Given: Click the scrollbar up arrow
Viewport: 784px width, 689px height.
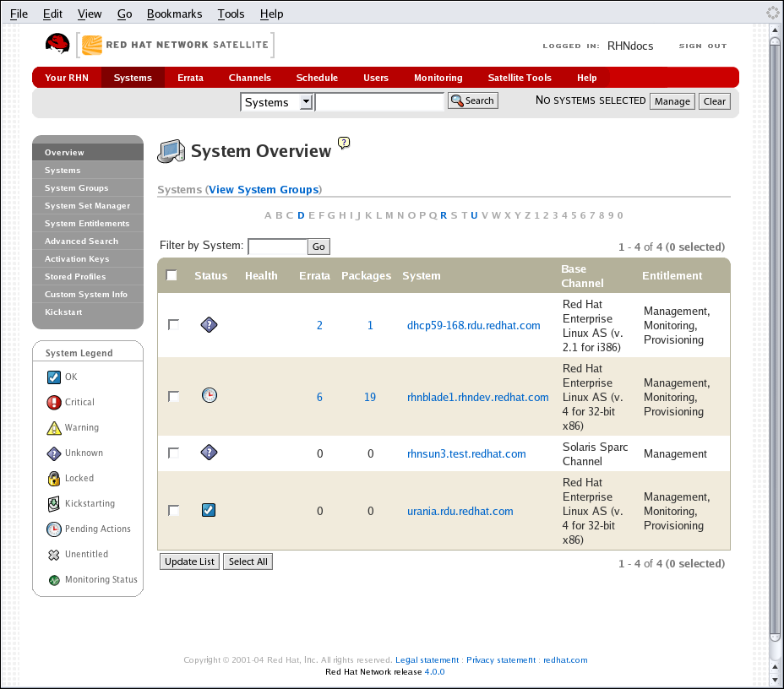Looking at the screenshot, I should 775,30.
